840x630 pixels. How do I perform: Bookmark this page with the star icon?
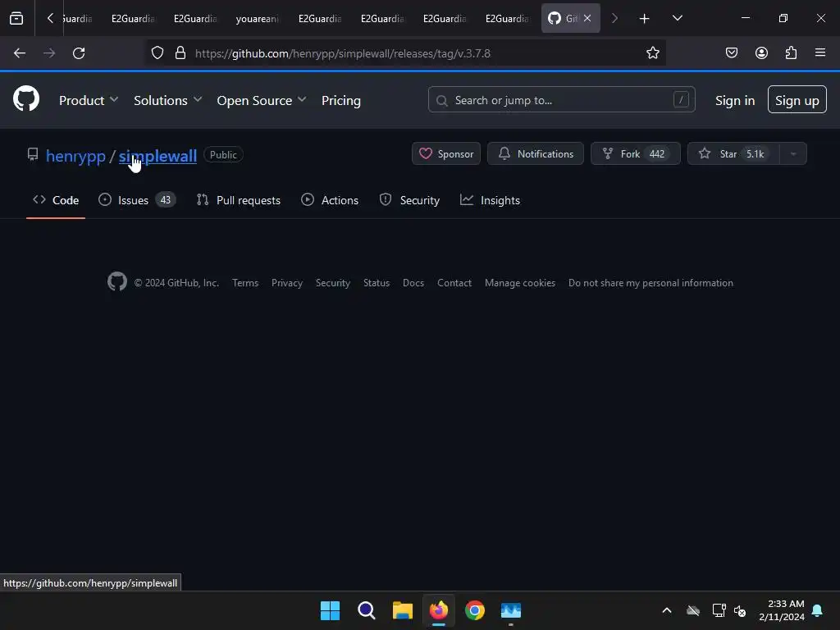coord(652,53)
